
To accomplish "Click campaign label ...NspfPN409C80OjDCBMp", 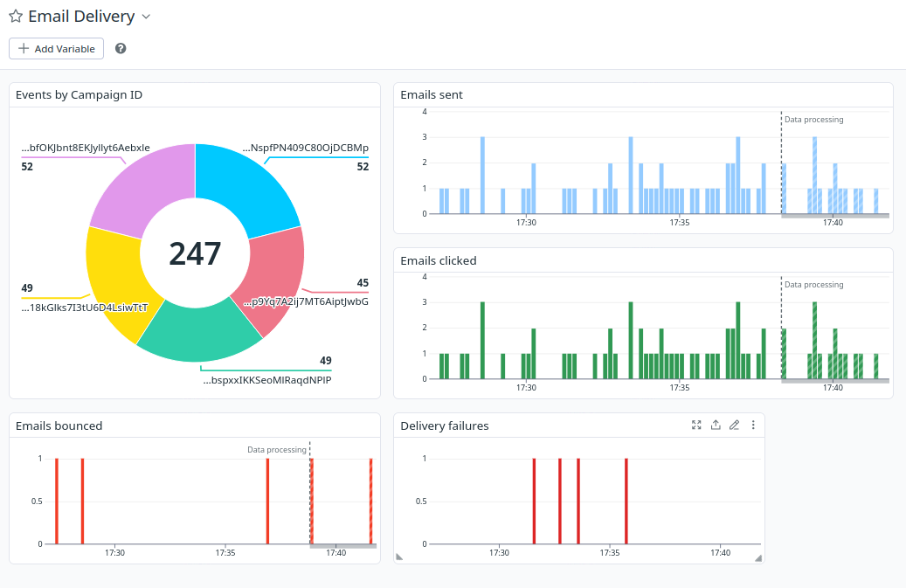I will click(x=305, y=148).
